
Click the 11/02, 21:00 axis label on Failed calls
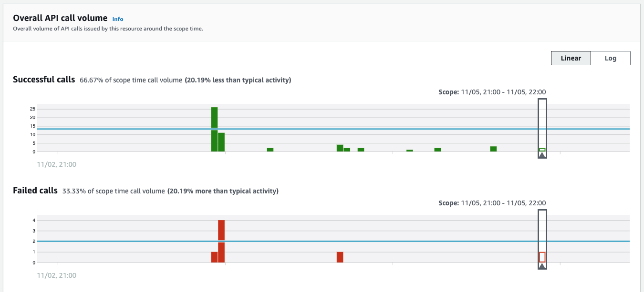[x=57, y=275]
